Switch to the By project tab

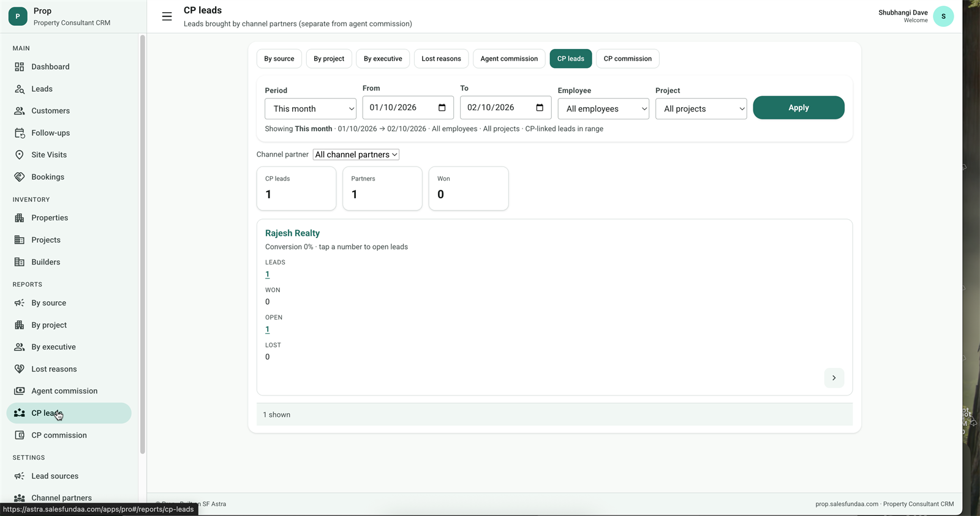pos(329,59)
